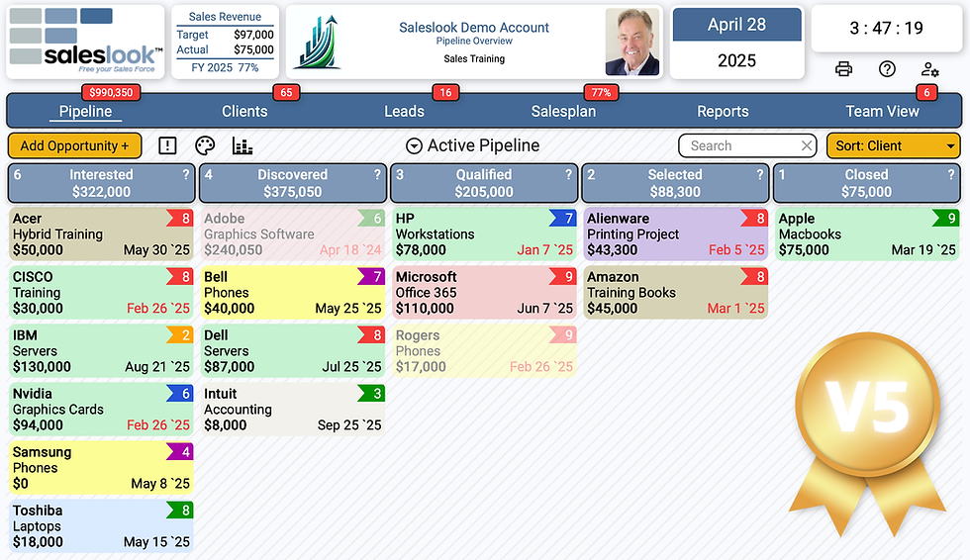970x560 pixels.
Task: Open the help question mark icon
Action: [x=887, y=68]
